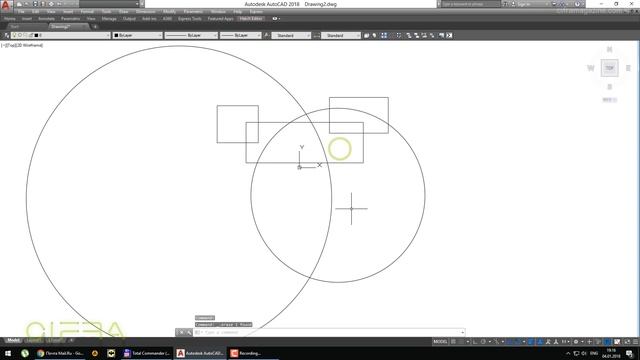Viewport: 640px width, 360px height.
Task: Open the Modify menu
Action: pyautogui.click(x=169, y=12)
